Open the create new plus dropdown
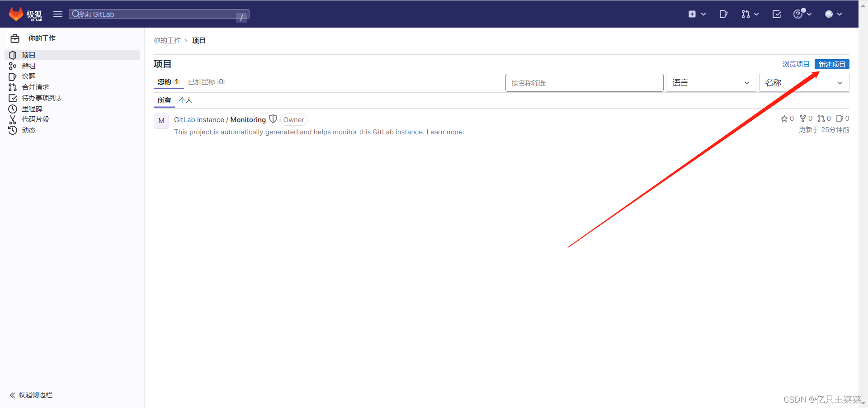This screenshot has height=408, width=868. tap(697, 14)
